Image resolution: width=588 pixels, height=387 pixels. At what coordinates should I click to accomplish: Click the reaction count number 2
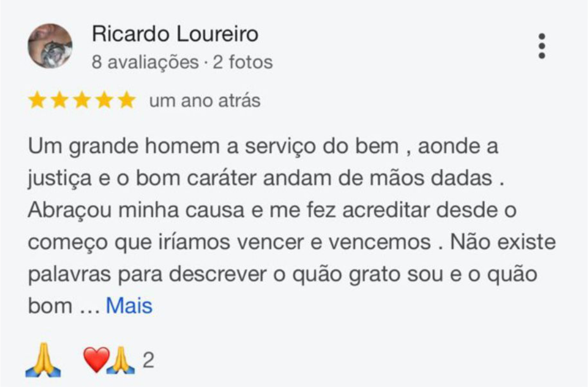click(x=148, y=361)
